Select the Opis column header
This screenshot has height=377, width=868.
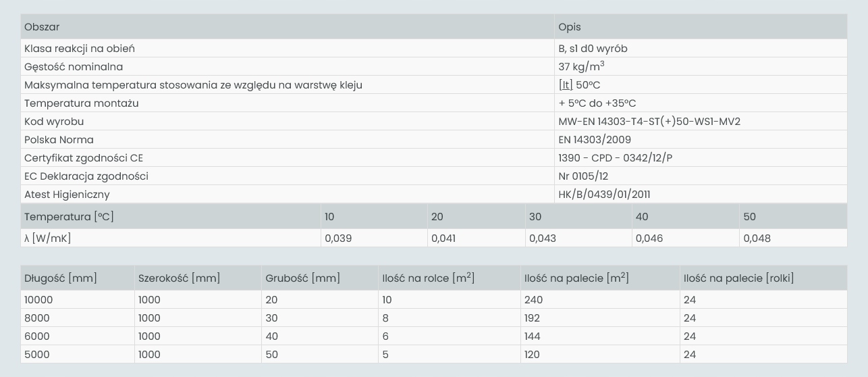pos(701,27)
